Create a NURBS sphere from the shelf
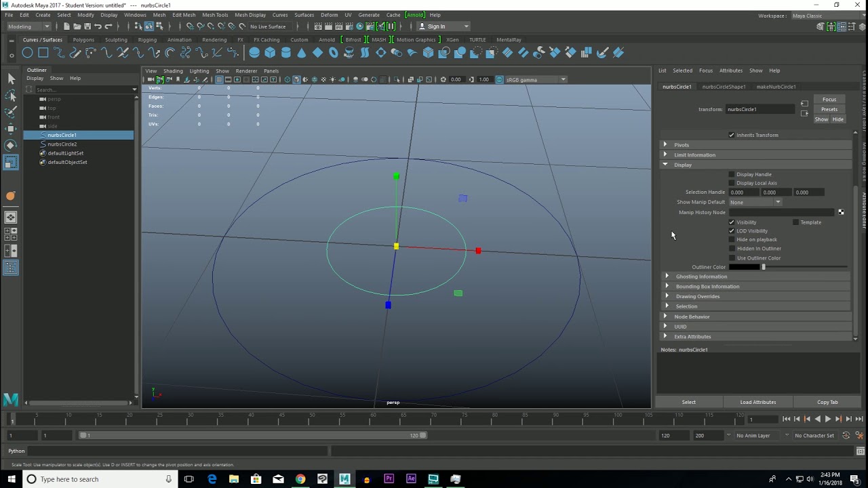Screen dimensions: 868x488 [254, 53]
